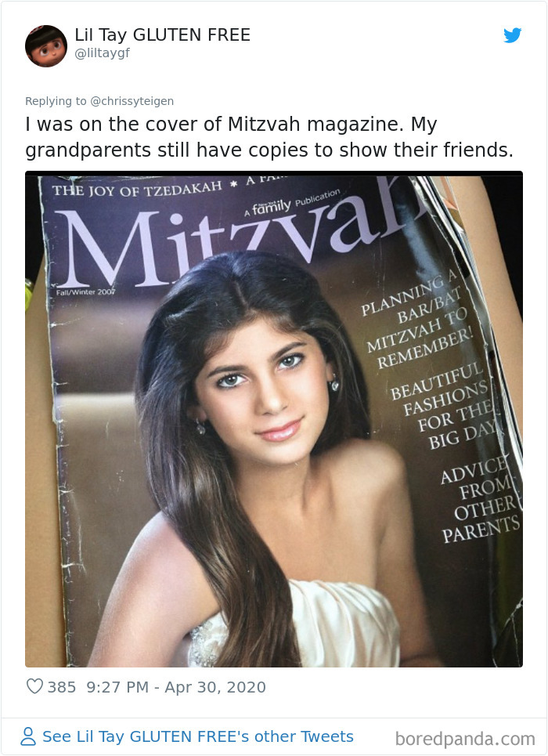Click the boredpanda.com watermark
The height and width of the screenshot is (756, 548).
click(x=465, y=739)
